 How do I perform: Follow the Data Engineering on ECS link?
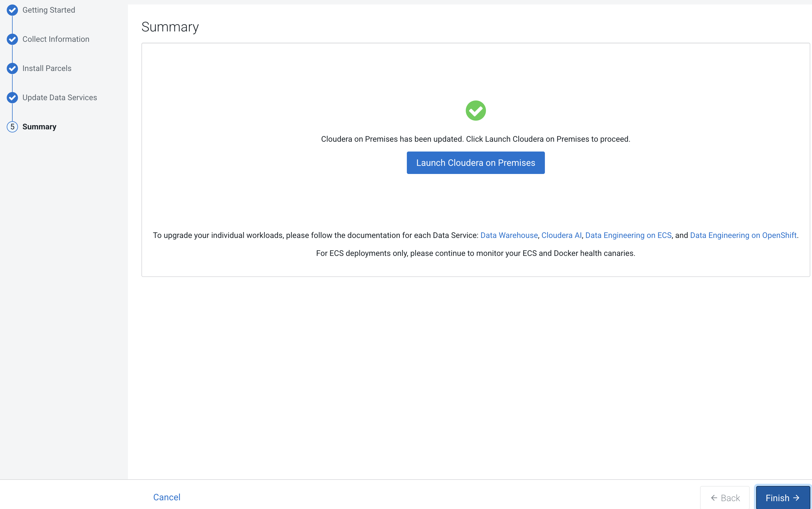(x=628, y=235)
